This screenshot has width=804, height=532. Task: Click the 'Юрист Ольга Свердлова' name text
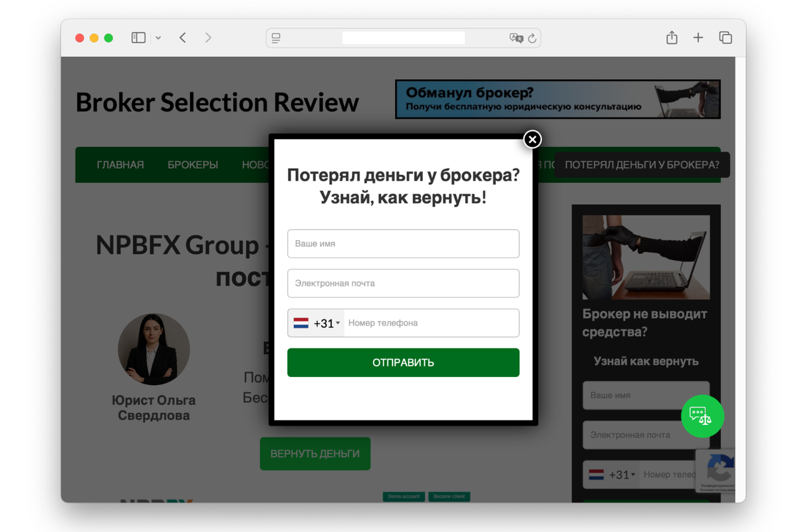(x=154, y=408)
